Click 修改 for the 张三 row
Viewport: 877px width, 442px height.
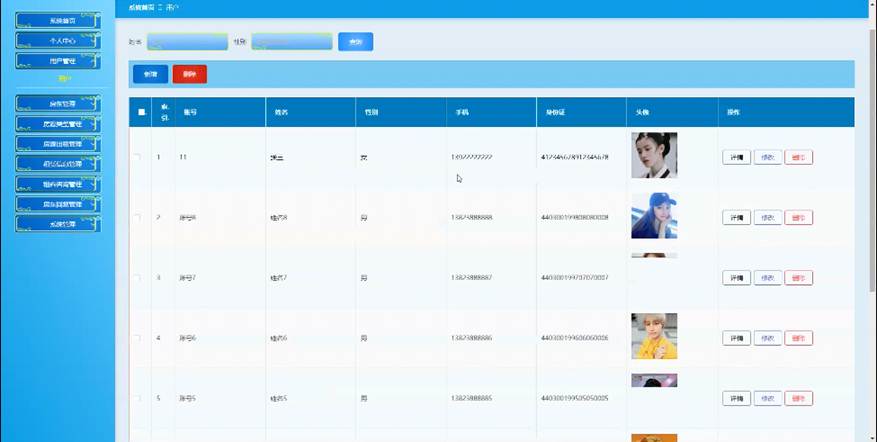coord(768,157)
